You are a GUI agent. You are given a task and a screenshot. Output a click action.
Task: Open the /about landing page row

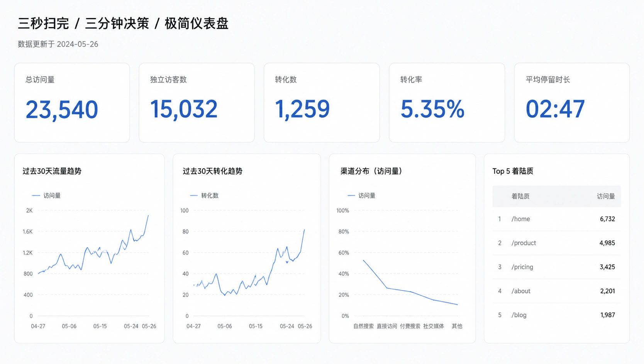tap(556, 291)
